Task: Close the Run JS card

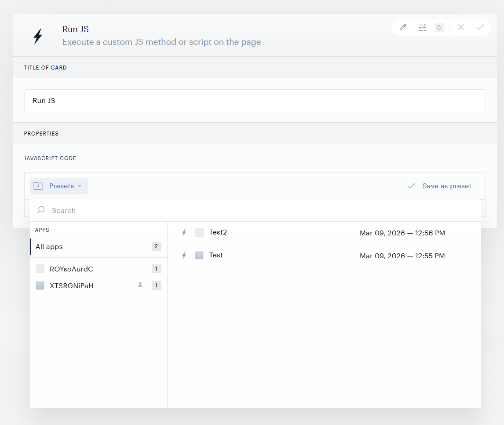Action: 460,27
